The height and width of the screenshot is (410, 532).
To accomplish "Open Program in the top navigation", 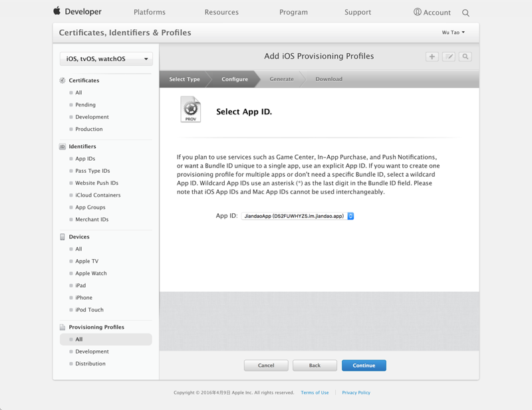I will click(x=293, y=12).
